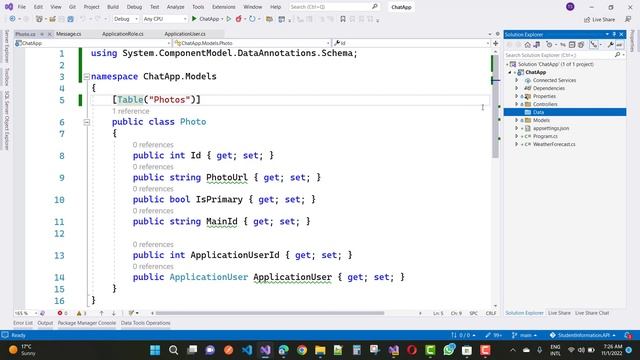Viewport: 640px width, 360px height.
Task: Toggle auto hide pin on Solution Explorer
Action: 614,34
